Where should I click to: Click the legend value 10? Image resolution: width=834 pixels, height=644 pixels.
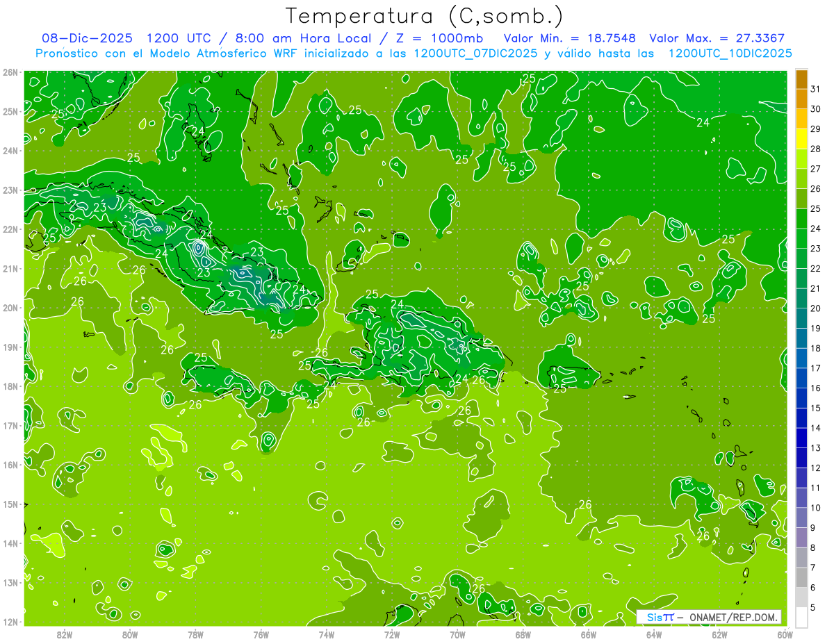pyautogui.click(x=815, y=508)
